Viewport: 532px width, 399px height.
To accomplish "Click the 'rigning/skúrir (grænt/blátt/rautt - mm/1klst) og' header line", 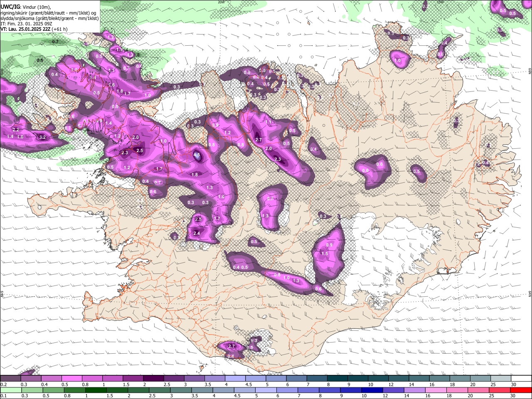I will (48, 13).
